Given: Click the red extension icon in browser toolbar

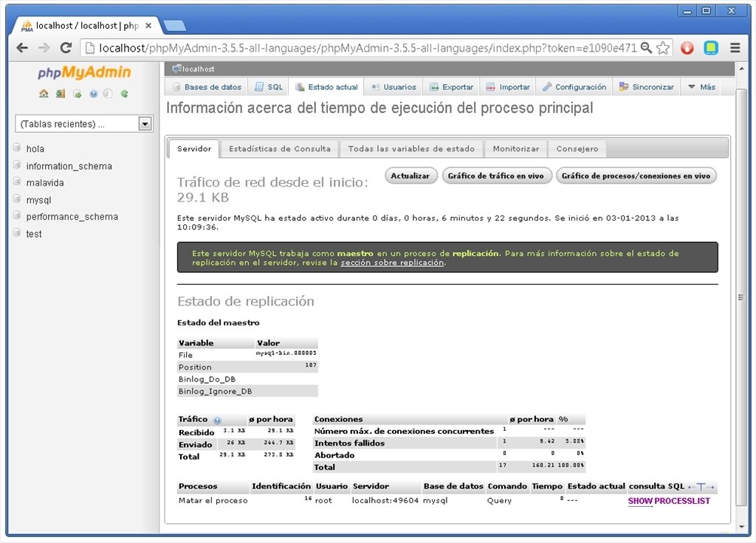Looking at the screenshot, I should coord(687,48).
